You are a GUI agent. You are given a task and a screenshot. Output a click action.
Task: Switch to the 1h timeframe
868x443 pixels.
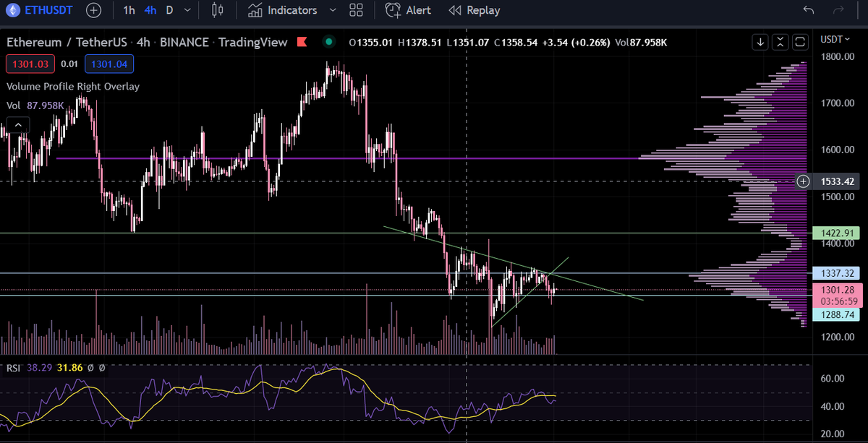[x=129, y=10]
